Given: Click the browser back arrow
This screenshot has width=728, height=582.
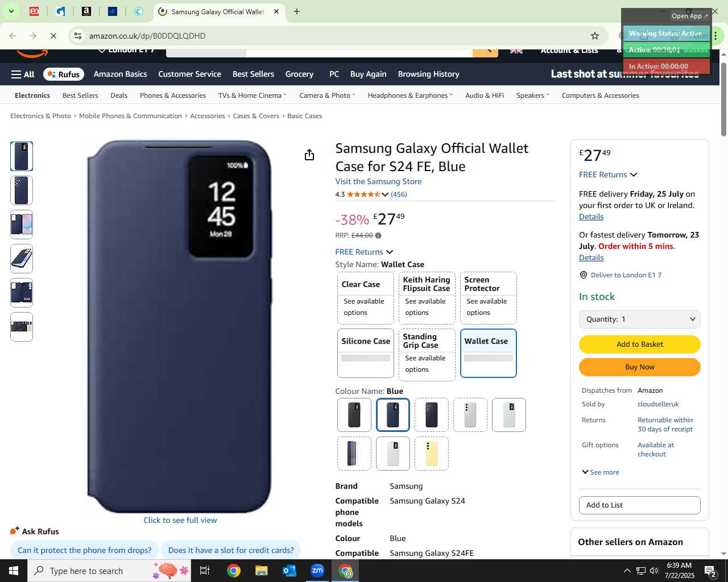Looking at the screenshot, I should click(x=13, y=36).
